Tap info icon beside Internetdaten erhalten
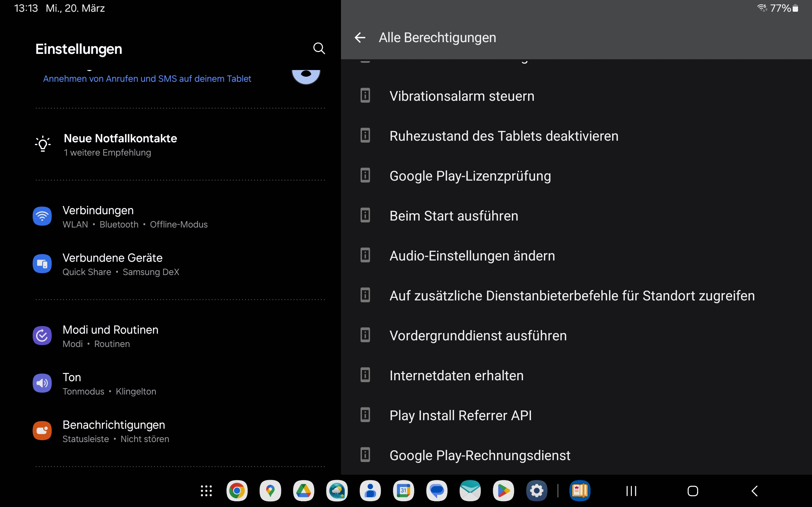Image resolution: width=812 pixels, height=507 pixels. pyautogui.click(x=365, y=375)
